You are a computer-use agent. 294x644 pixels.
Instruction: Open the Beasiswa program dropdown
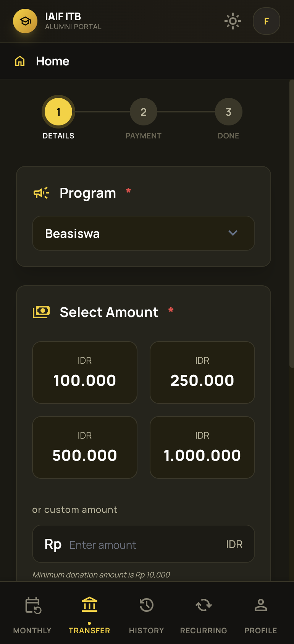coord(144,233)
